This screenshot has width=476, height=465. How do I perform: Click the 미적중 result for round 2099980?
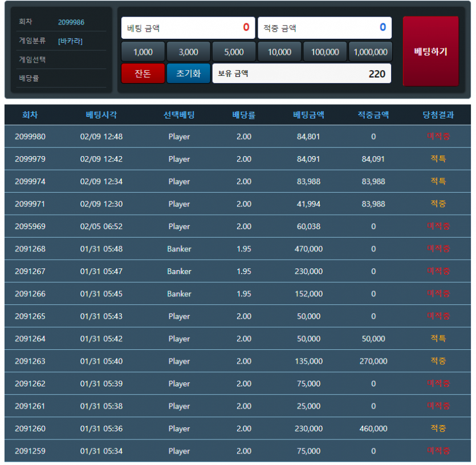coord(438,136)
